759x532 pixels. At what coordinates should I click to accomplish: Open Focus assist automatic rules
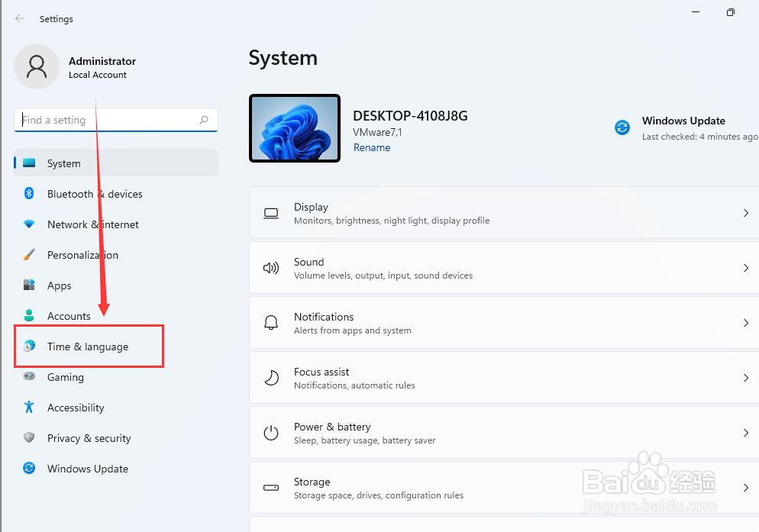point(504,378)
